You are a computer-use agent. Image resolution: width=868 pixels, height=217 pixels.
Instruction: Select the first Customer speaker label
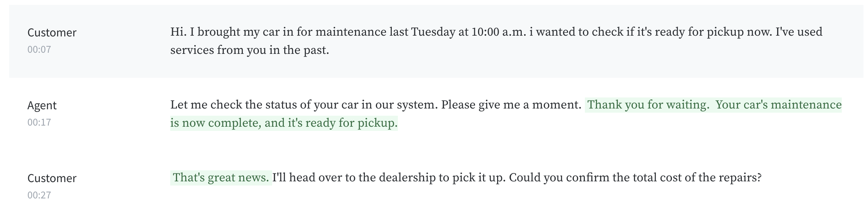(52, 33)
